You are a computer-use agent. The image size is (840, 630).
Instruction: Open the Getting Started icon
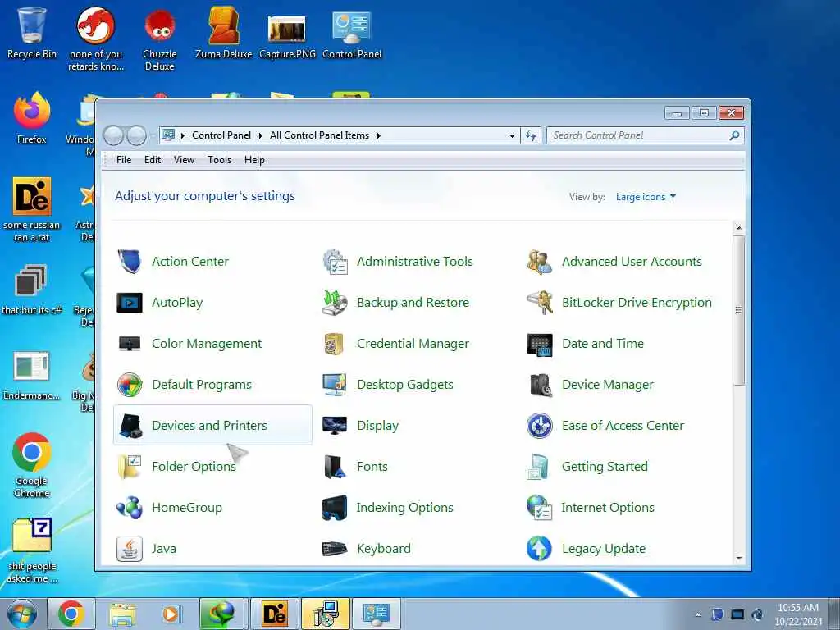click(x=540, y=467)
